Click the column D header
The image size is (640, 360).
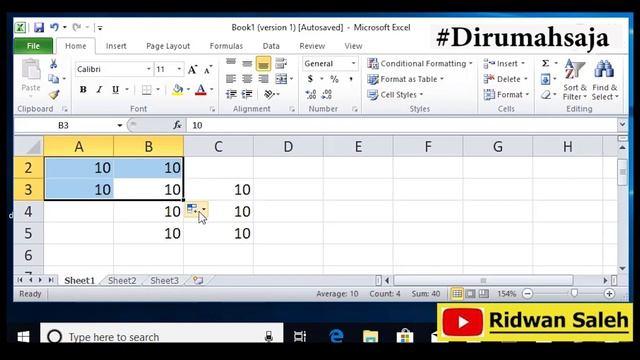pyautogui.click(x=288, y=146)
